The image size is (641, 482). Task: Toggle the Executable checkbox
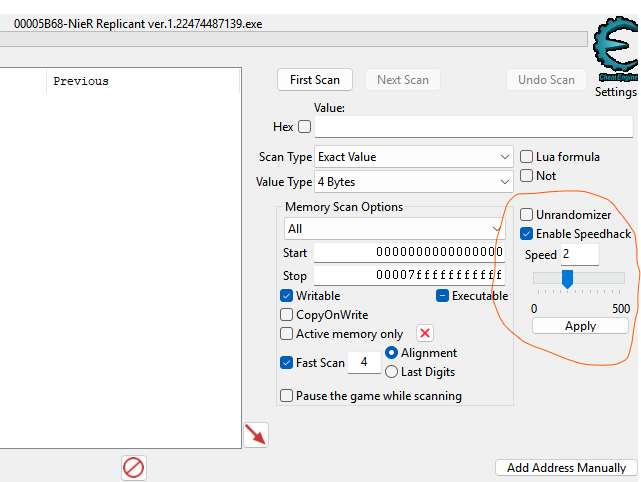[442, 296]
